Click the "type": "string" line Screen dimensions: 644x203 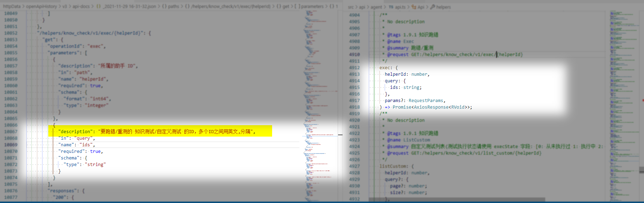pyautogui.click(x=85, y=164)
